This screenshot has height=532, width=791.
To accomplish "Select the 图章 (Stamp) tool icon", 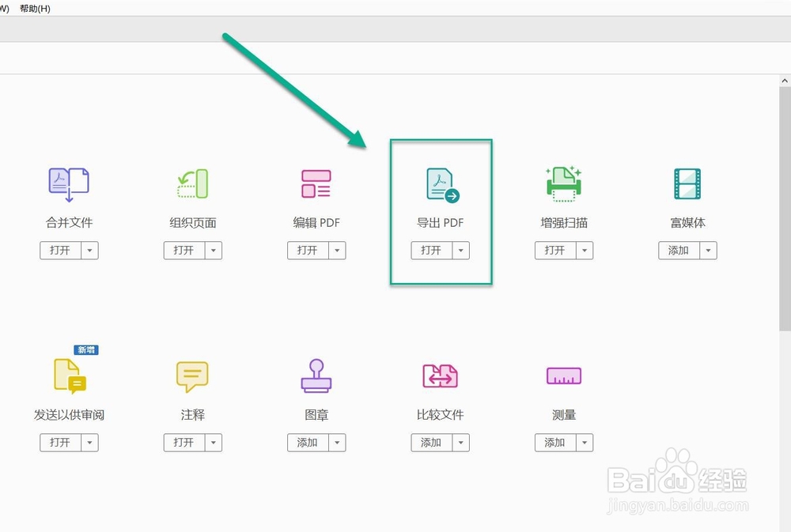I will [316, 376].
